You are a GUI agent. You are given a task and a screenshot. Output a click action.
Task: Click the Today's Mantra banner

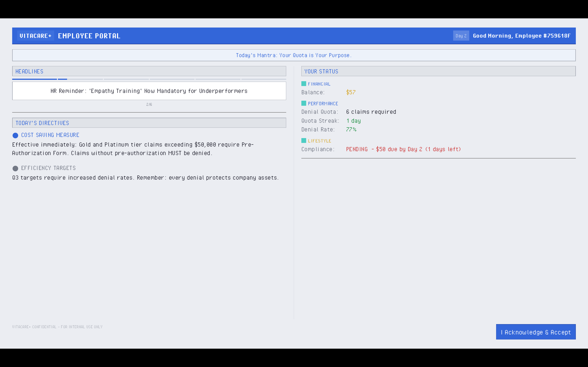click(294, 55)
